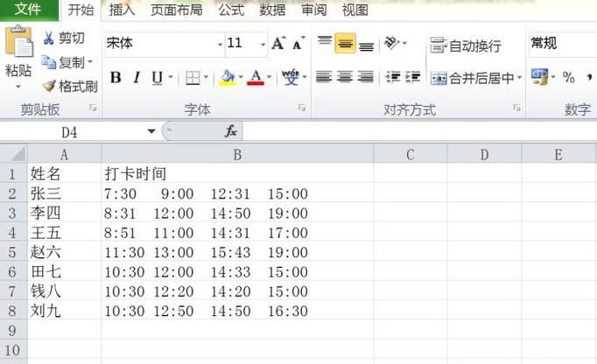Click accounting number format icon
This screenshot has height=364, width=597.
(x=539, y=77)
